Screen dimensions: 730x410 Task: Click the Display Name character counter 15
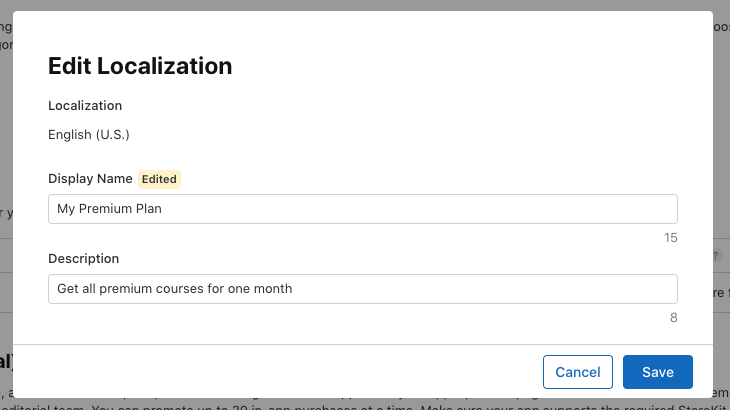click(670, 238)
